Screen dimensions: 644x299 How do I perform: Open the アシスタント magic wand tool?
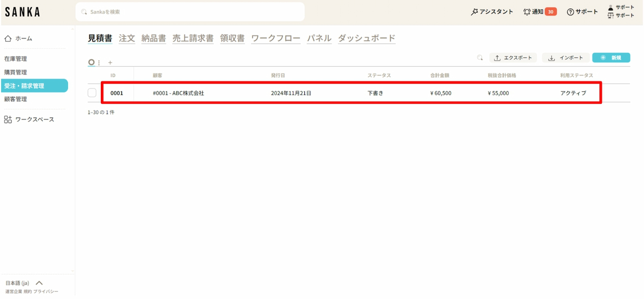(492, 12)
